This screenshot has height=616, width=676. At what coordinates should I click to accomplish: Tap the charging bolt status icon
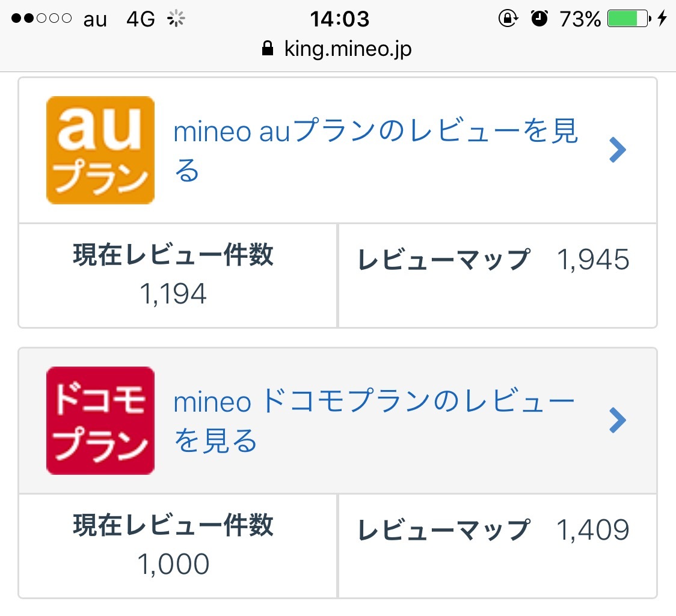(x=662, y=19)
